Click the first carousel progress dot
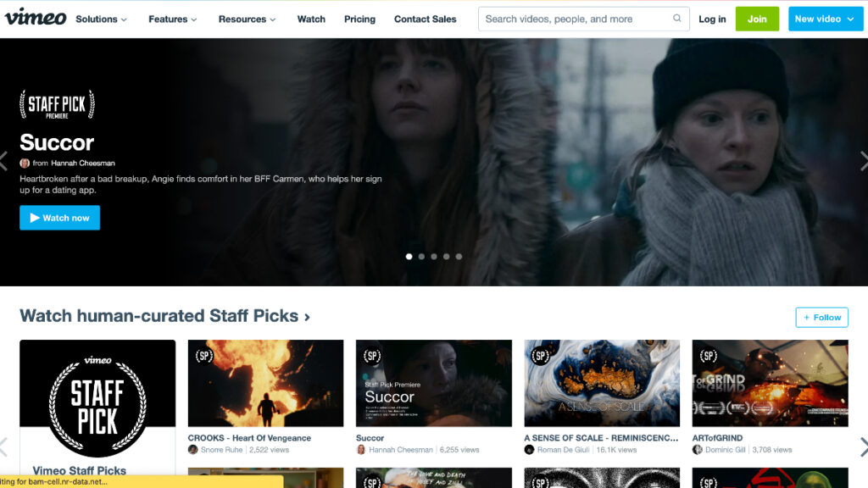 click(409, 256)
